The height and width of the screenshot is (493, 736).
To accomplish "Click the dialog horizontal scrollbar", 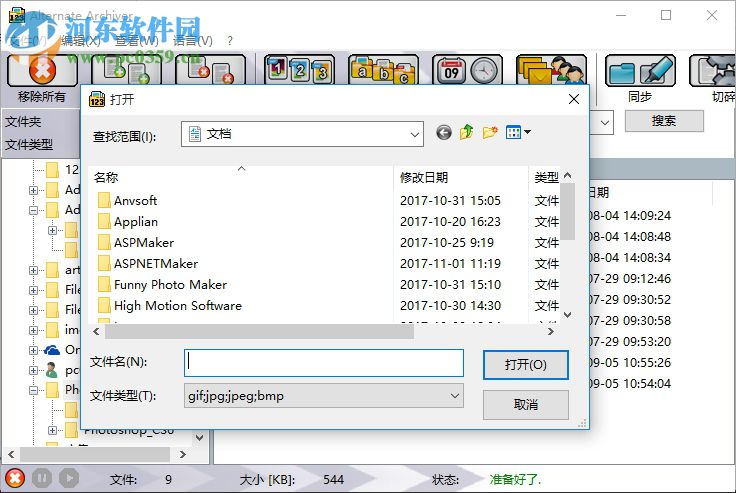I will [x=259, y=331].
